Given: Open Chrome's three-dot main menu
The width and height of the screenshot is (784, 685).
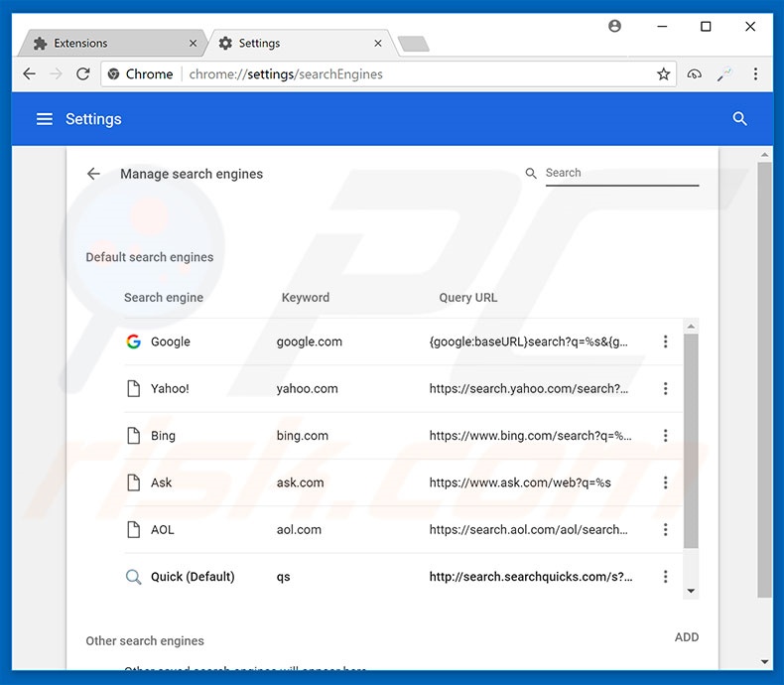Looking at the screenshot, I should tap(755, 74).
